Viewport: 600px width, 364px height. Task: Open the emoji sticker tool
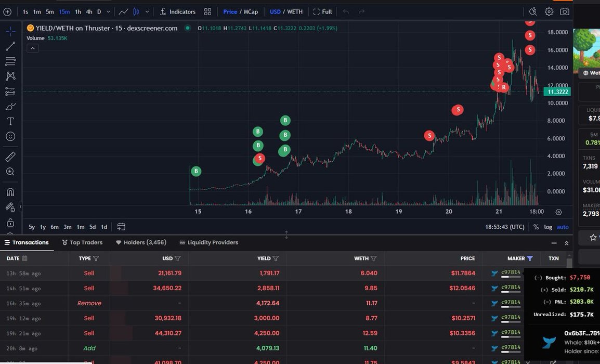pos(10,136)
